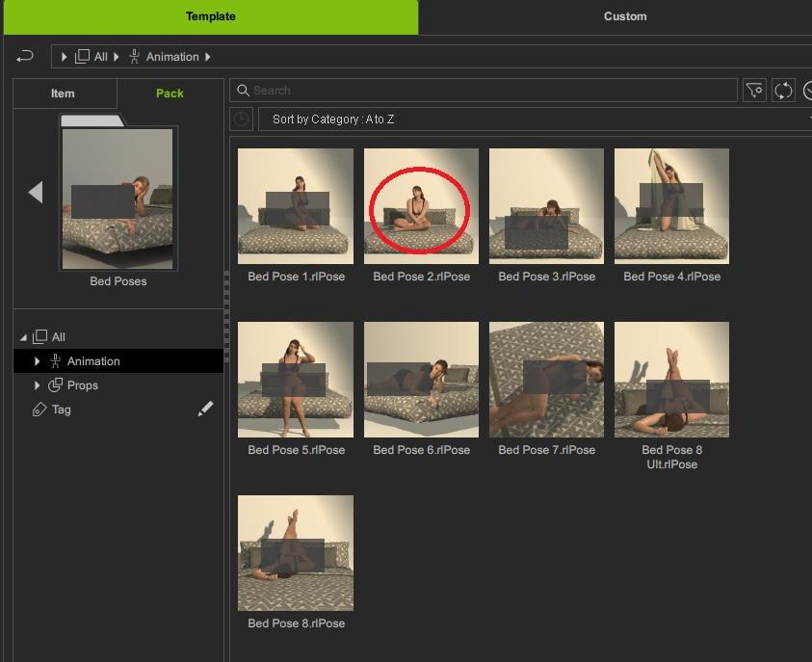Open the Bed Poses pack folder
Viewport: 812px width, 662px height.
pos(118,199)
